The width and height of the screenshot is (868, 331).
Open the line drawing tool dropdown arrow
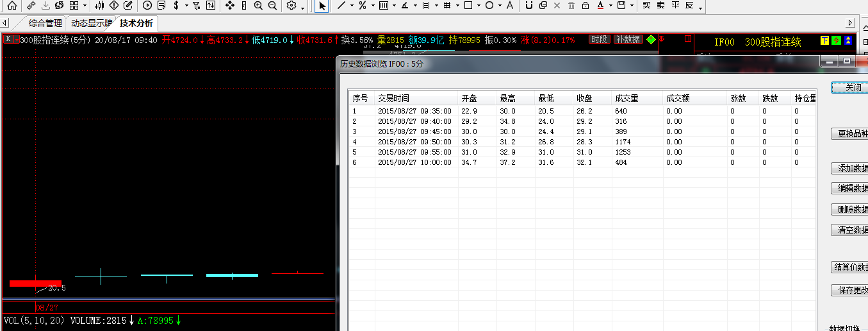tap(352, 6)
